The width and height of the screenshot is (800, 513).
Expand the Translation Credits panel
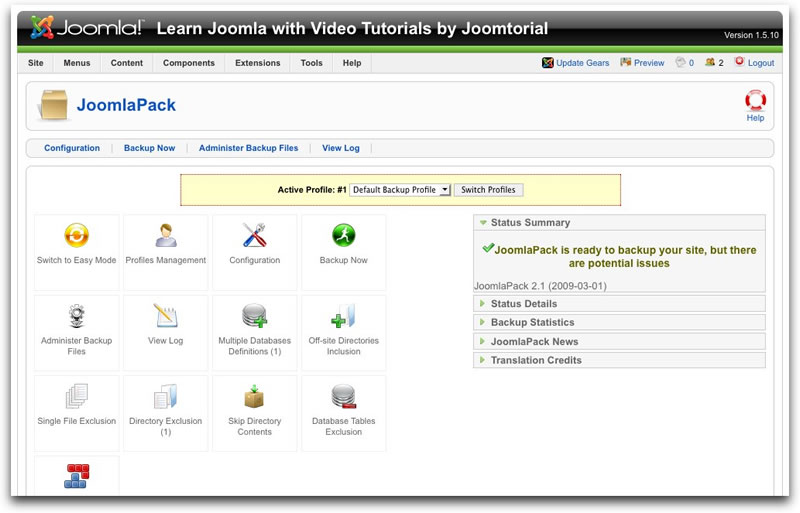(619, 360)
